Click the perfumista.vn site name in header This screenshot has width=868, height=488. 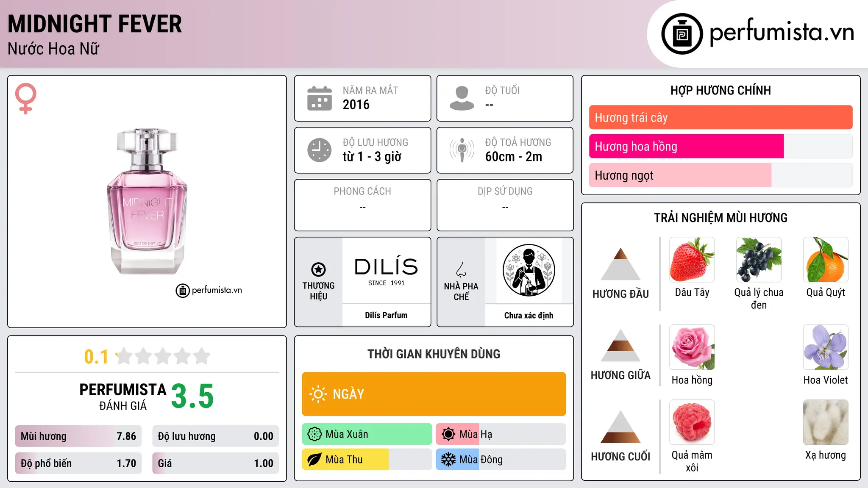[782, 32]
